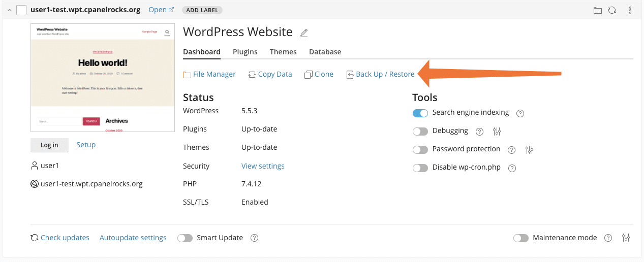Click Check updates link

(60, 238)
